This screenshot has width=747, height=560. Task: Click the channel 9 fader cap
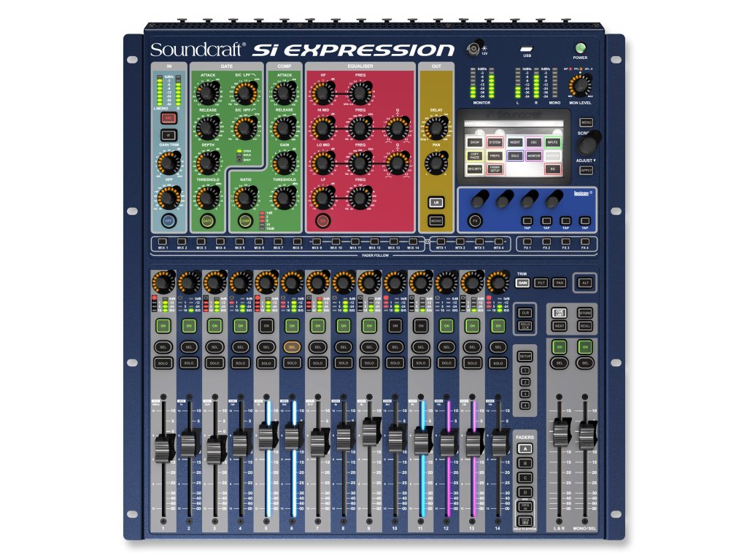369,431
